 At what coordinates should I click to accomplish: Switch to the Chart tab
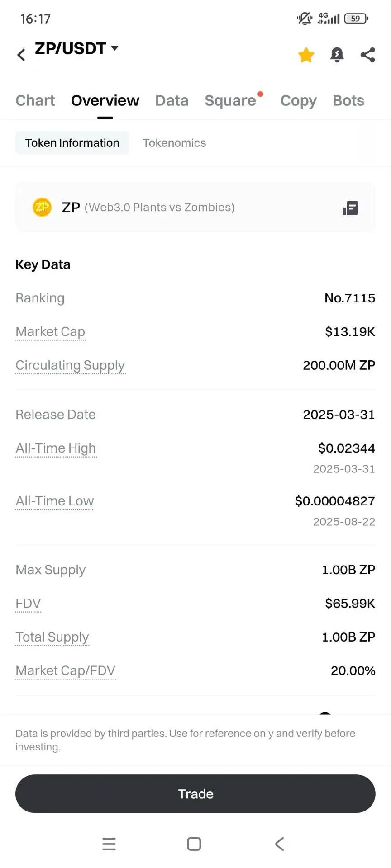pyautogui.click(x=35, y=100)
